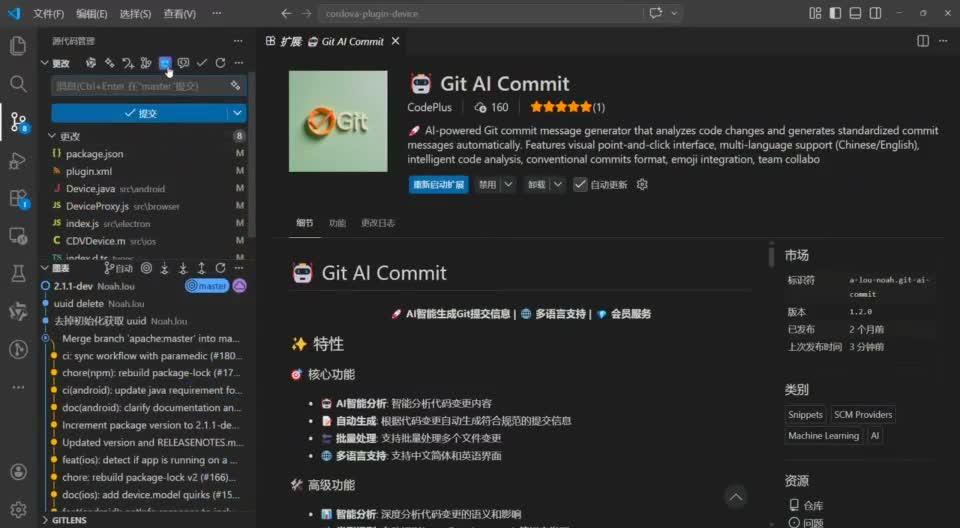Click the 重新启动扩展 button
The image size is (960, 528).
tap(438, 184)
